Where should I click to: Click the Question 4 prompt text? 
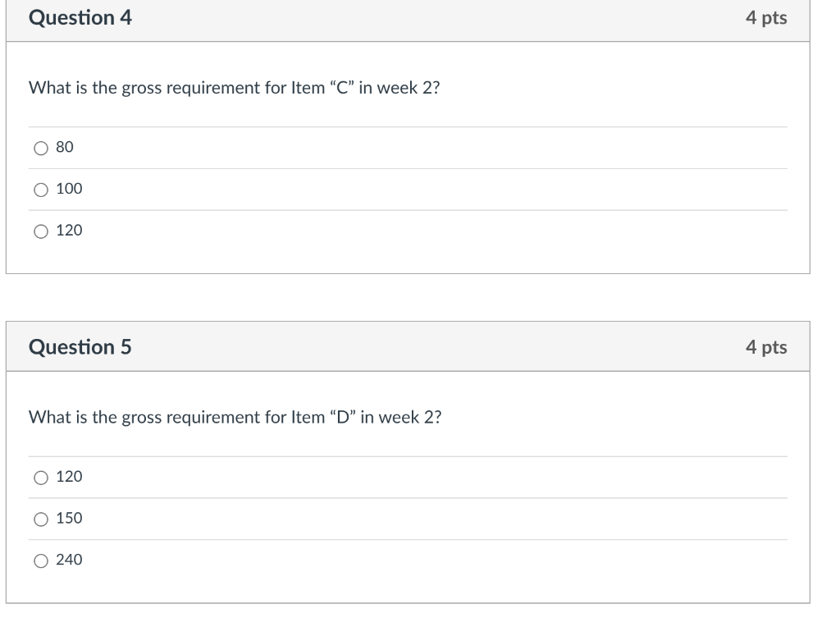[235, 88]
